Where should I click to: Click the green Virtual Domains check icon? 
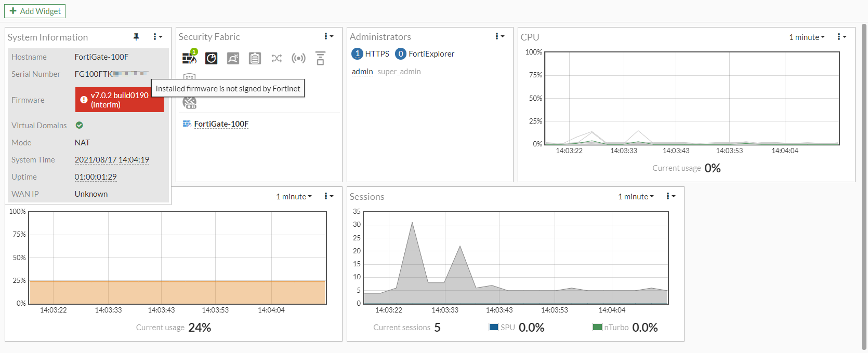pos(80,125)
